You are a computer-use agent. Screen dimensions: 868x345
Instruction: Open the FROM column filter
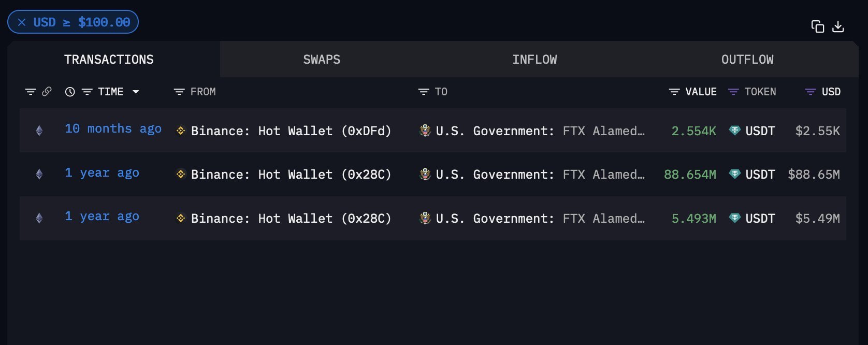pos(179,92)
